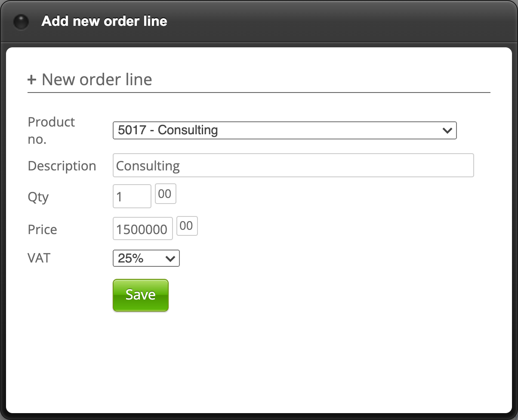
Task: Open the 5017 - Consulting product dropdown
Action: point(284,130)
